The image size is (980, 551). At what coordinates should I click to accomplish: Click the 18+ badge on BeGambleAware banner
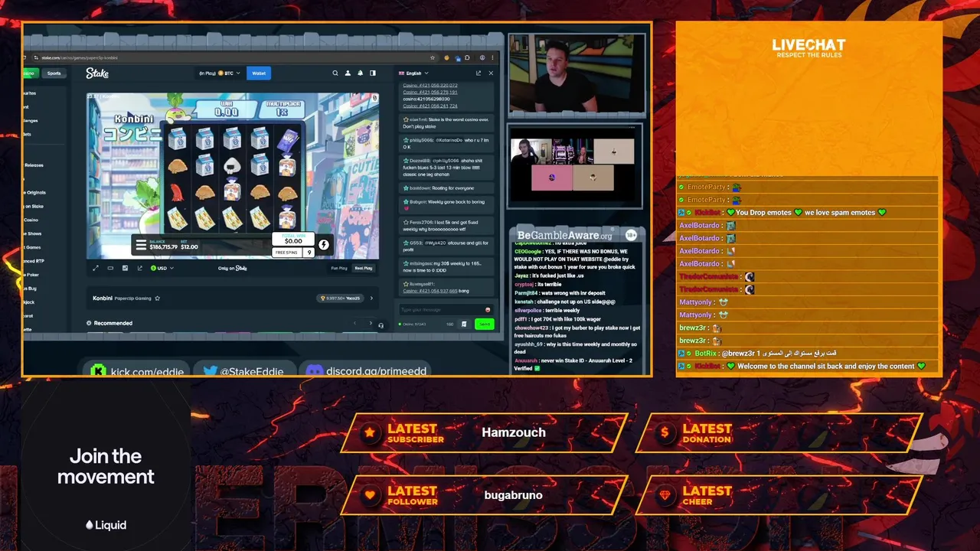(x=631, y=236)
